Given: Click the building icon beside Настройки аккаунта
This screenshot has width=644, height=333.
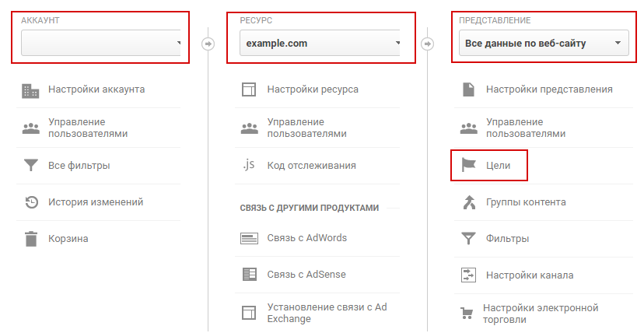Looking at the screenshot, I should [x=30, y=91].
